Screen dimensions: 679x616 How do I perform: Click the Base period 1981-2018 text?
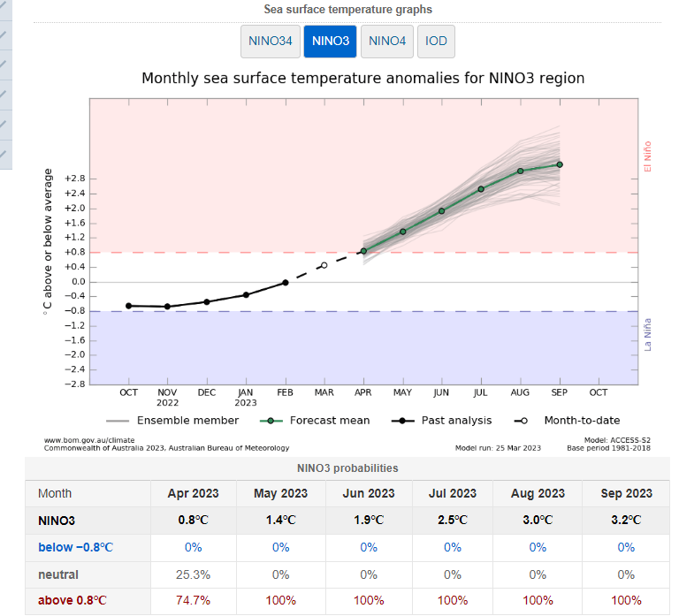click(x=609, y=448)
